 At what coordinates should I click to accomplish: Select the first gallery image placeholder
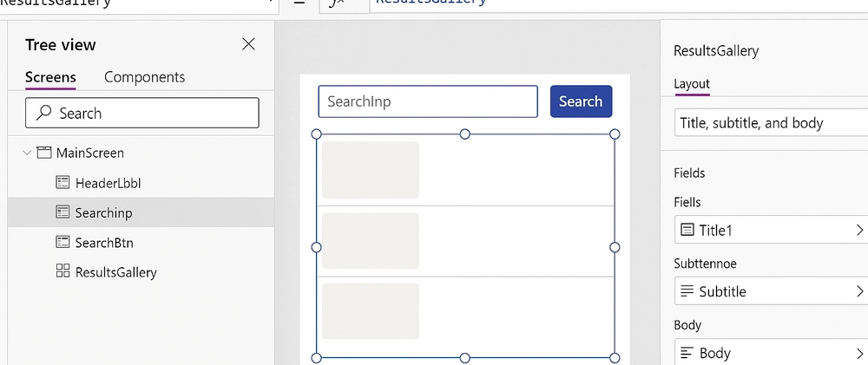371,170
